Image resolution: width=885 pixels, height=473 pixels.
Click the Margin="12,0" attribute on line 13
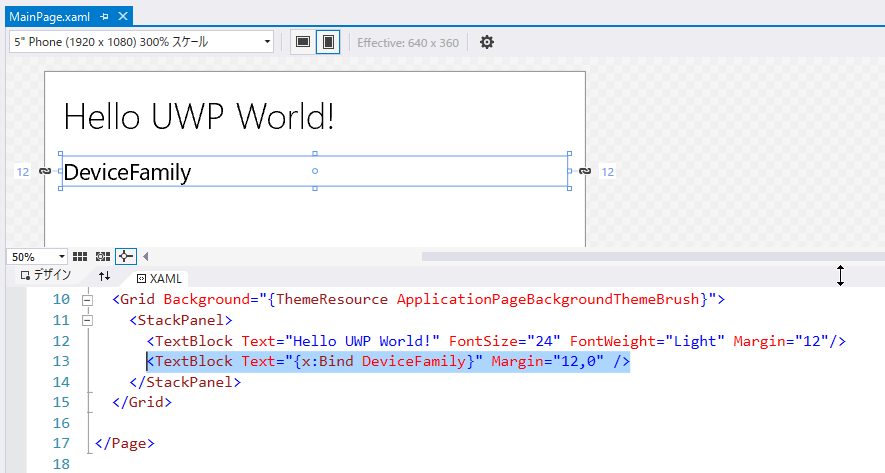click(x=547, y=361)
